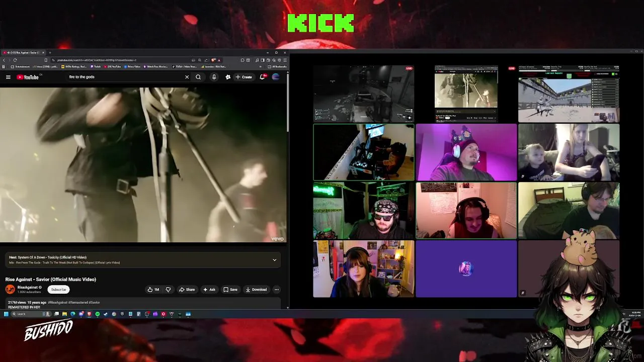Open the Brave browser taskbar icon
Image resolution: width=644 pixels, height=362 pixels.
tap(89, 314)
